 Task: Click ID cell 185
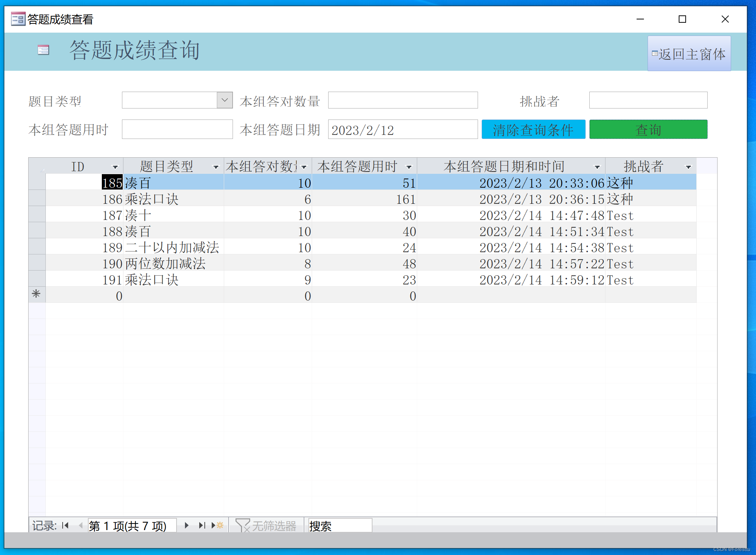pos(85,182)
